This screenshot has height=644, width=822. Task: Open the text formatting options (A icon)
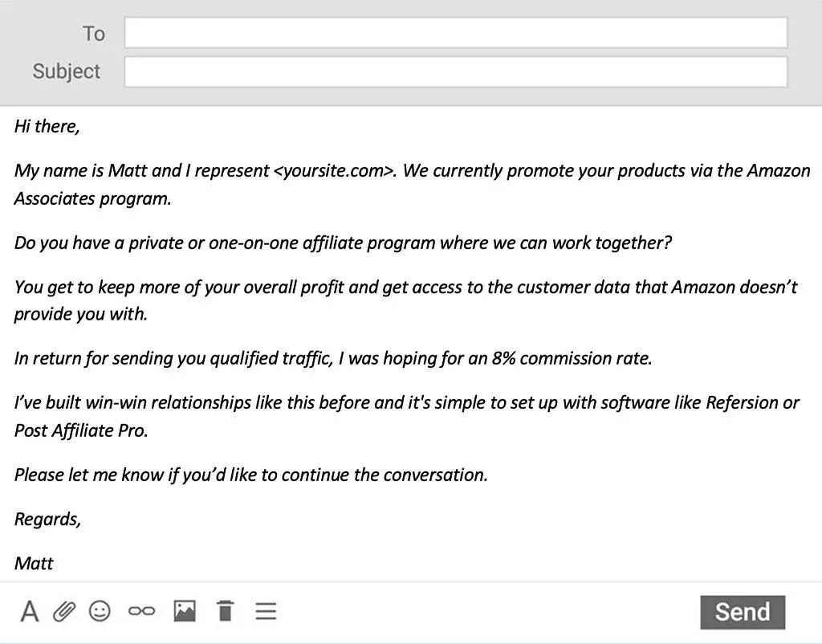pos(30,611)
